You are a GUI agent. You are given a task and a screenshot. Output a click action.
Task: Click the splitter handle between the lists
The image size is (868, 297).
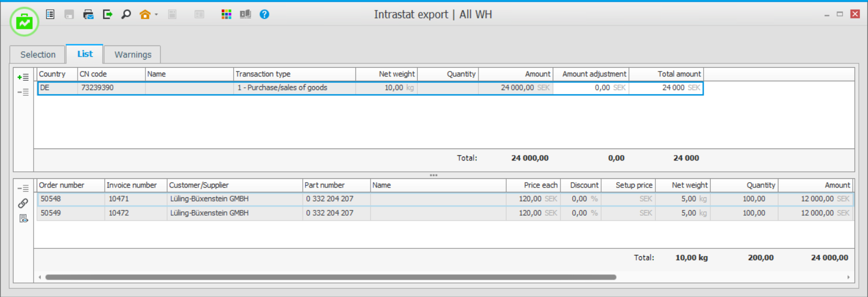[x=433, y=175]
